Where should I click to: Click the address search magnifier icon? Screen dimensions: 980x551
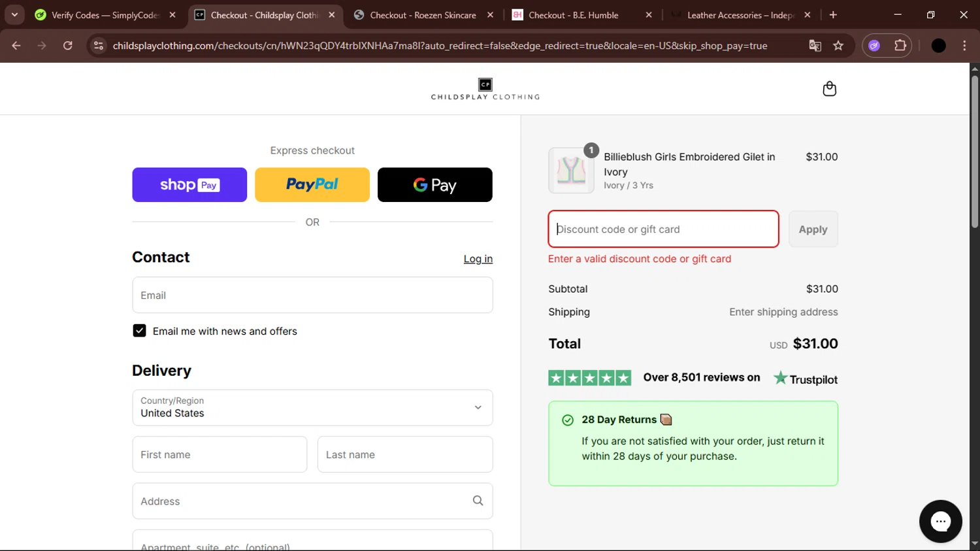pos(478,501)
